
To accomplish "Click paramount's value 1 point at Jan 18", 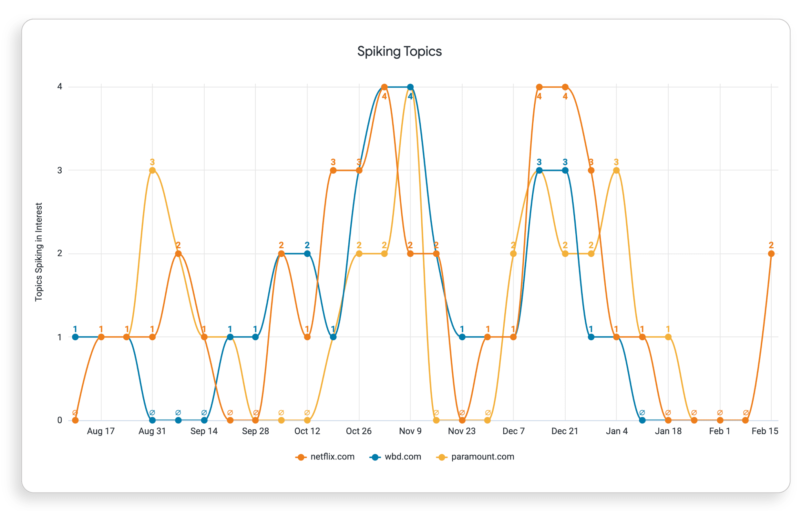I will [x=668, y=337].
